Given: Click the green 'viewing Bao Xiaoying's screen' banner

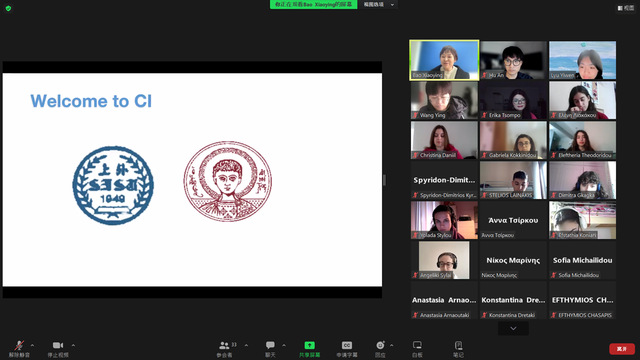Looking at the screenshot, I should (x=313, y=4).
